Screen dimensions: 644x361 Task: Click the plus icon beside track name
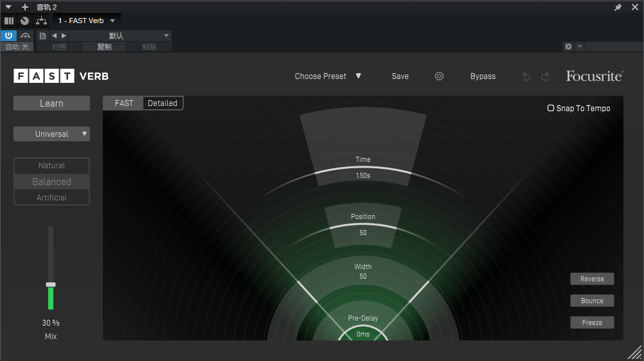(24, 7)
